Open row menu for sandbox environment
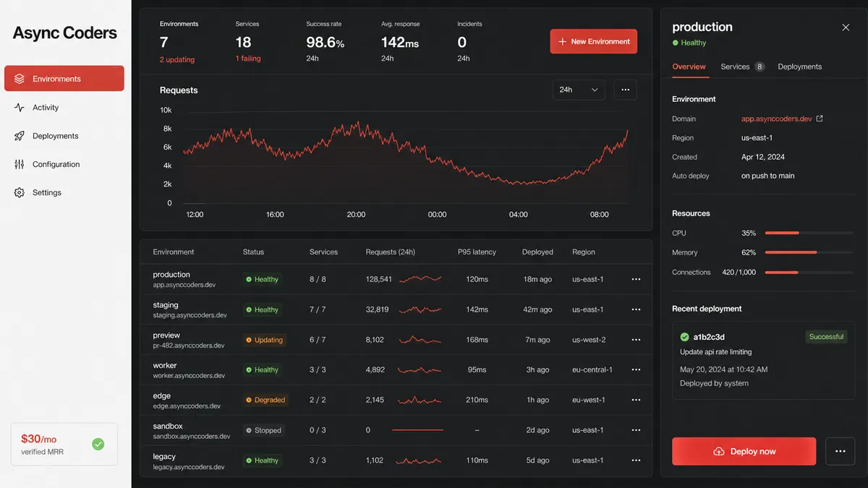 pyautogui.click(x=636, y=430)
